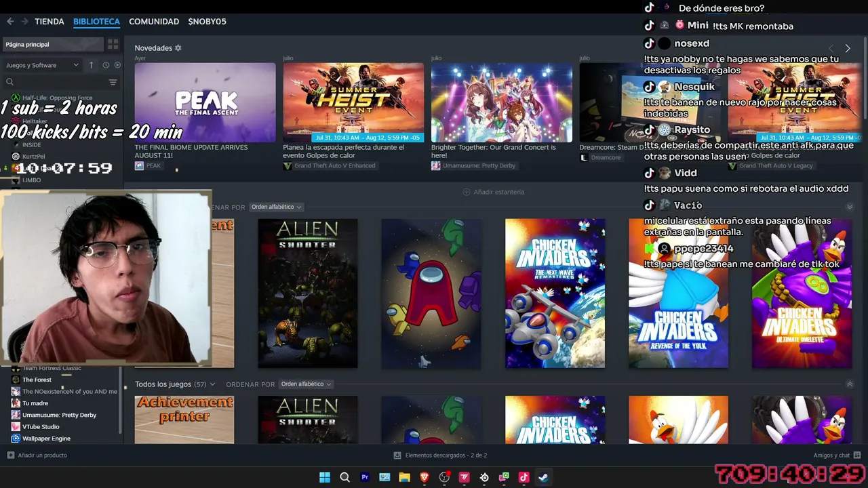The width and height of the screenshot is (868, 488).
Task: Open Brave browser from taskbar
Action: (x=425, y=477)
